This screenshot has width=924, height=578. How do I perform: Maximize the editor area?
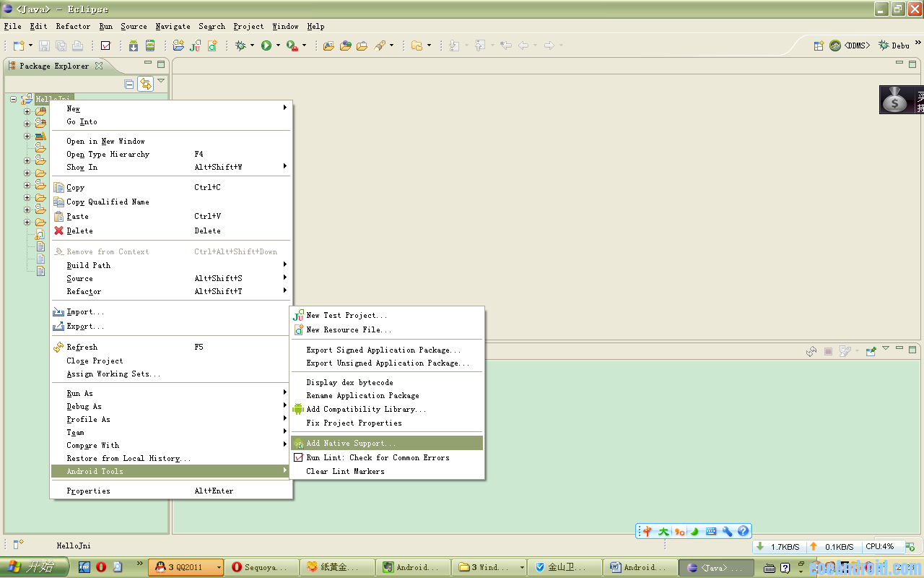tap(912, 64)
